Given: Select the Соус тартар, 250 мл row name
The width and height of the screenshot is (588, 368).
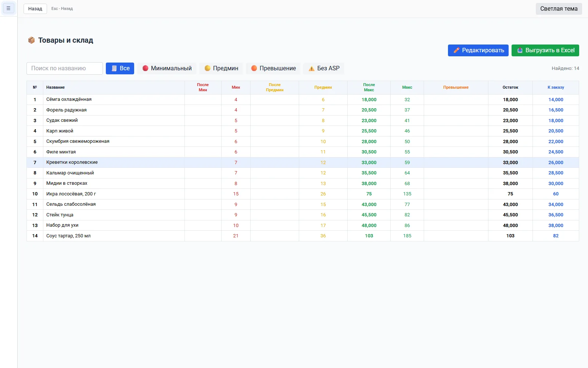Looking at the screenshot, I should 68,236.
